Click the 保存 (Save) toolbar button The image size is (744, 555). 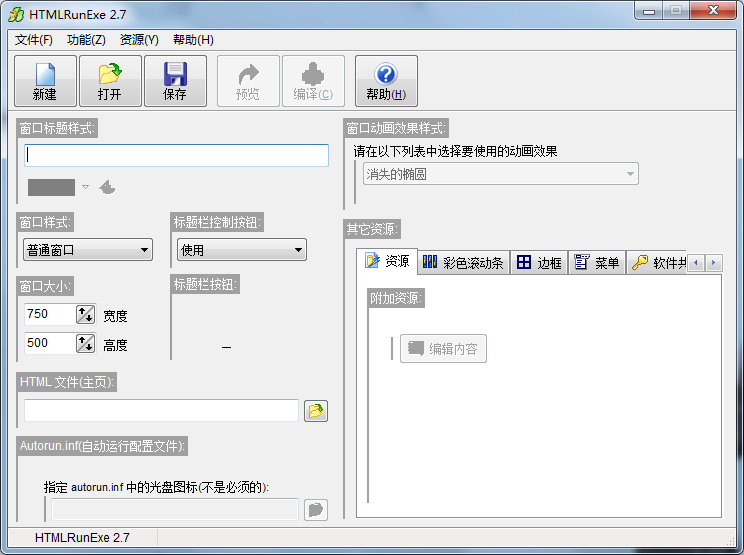[175, 81]
